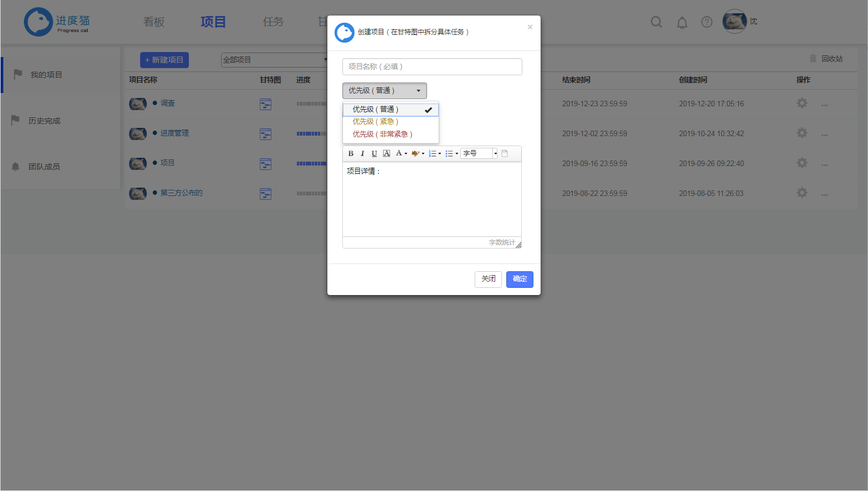Select priority 优先级（非常紧急）
Viewport: 868px width, 491px height.
(x=382, y=133)
